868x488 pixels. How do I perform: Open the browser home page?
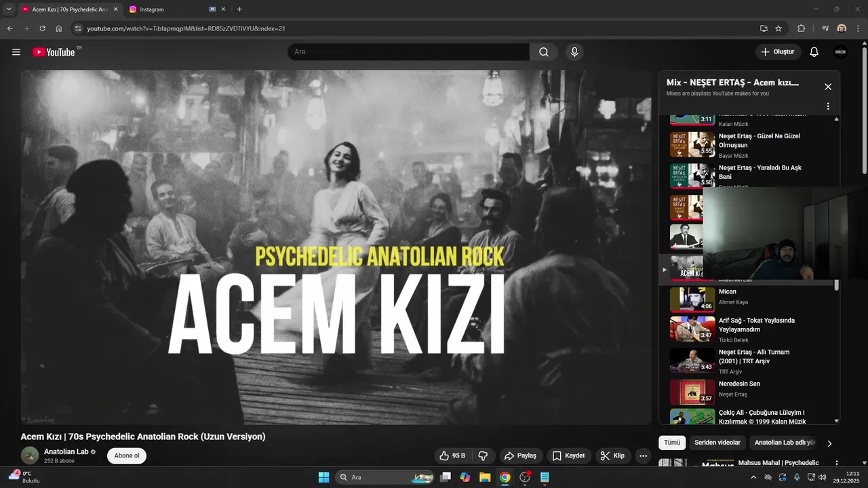point(59,28)
